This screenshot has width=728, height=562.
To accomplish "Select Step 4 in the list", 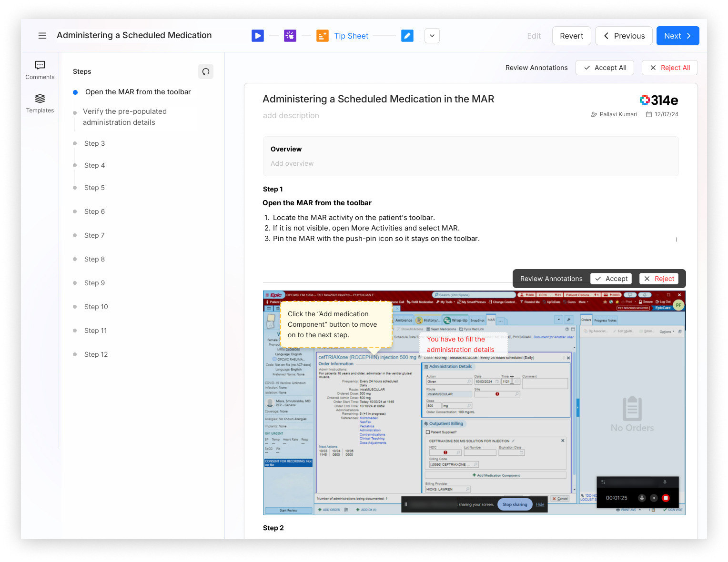I will click(94, 165).
